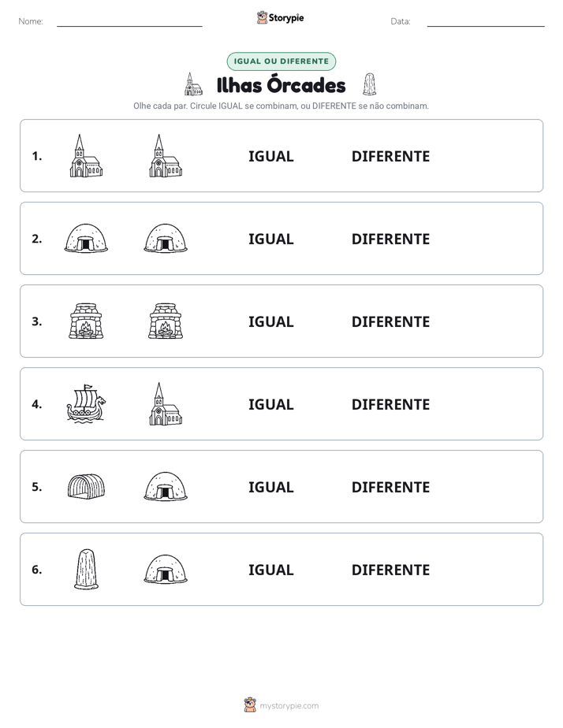Viewport: 563px width, 728px height.
Task: Click the Viking longship in row 4
Action: pyautogui.click(x=86, y=404)
